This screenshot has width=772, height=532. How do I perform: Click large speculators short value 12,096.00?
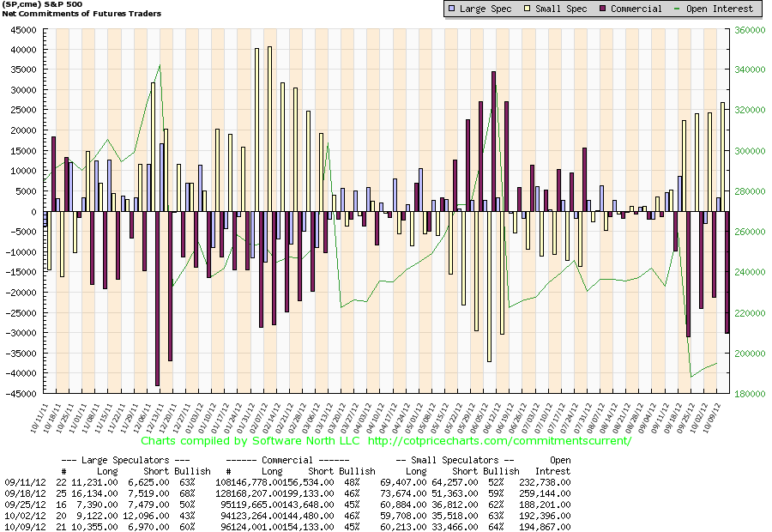pos(146,516)
